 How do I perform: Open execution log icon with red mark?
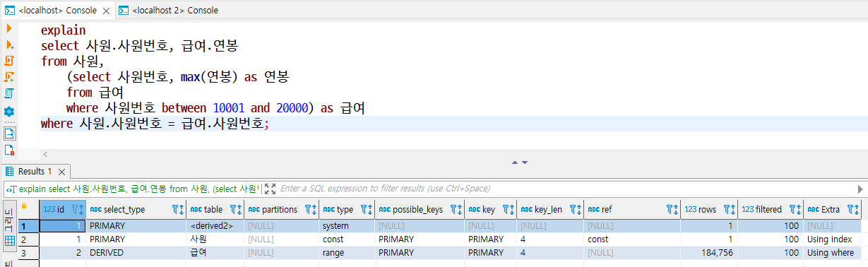(x=9, y=150)
